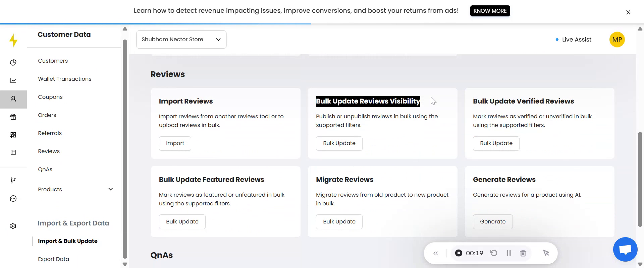This screenshot has width=644, height=268.
Task: Stop the screen recording
Action: click(x=459, y=253)
